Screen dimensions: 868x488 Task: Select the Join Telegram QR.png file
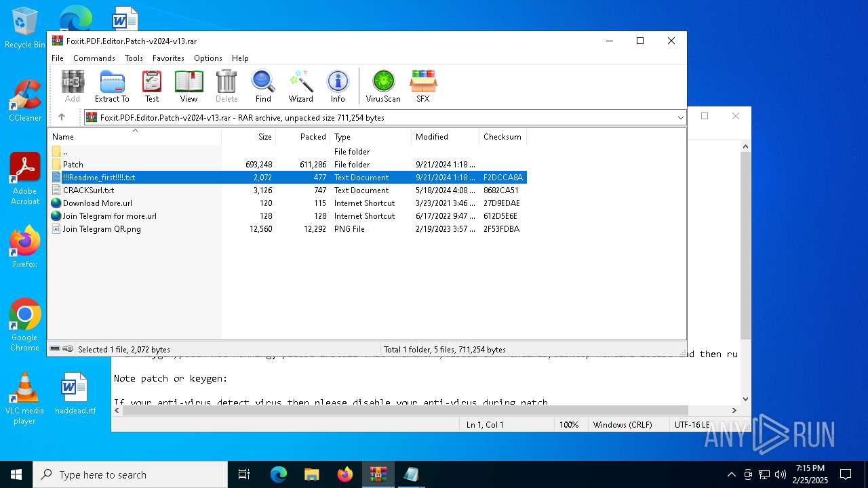click(x=288, y=229)
